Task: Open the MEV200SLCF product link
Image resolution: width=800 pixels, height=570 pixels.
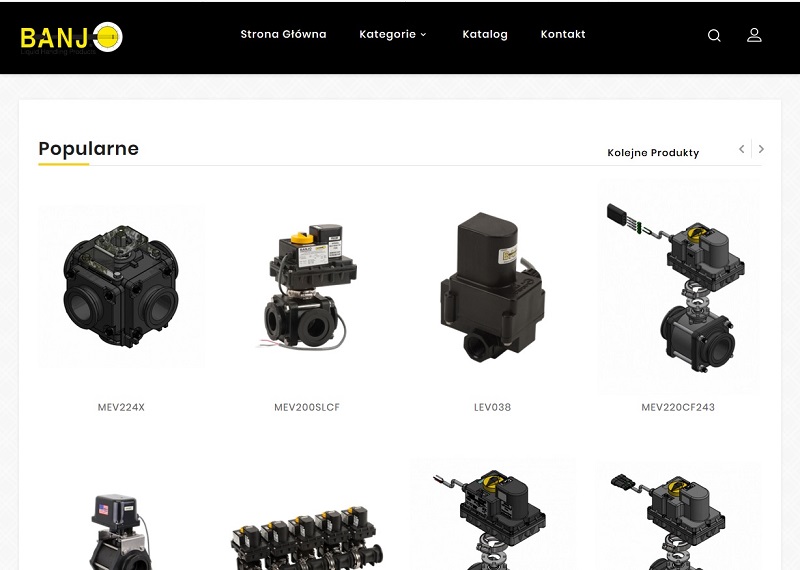Action: [307, 407]
